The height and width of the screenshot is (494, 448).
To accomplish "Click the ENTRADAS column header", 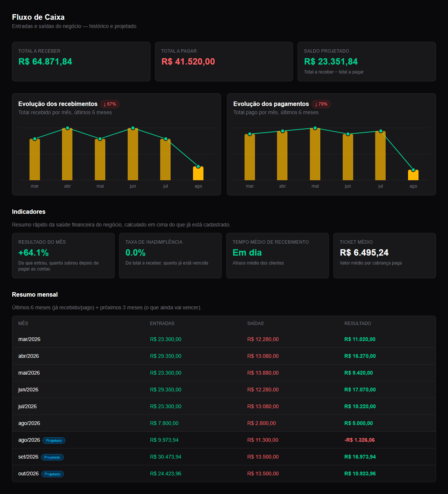I will click(x=162, y=323).
